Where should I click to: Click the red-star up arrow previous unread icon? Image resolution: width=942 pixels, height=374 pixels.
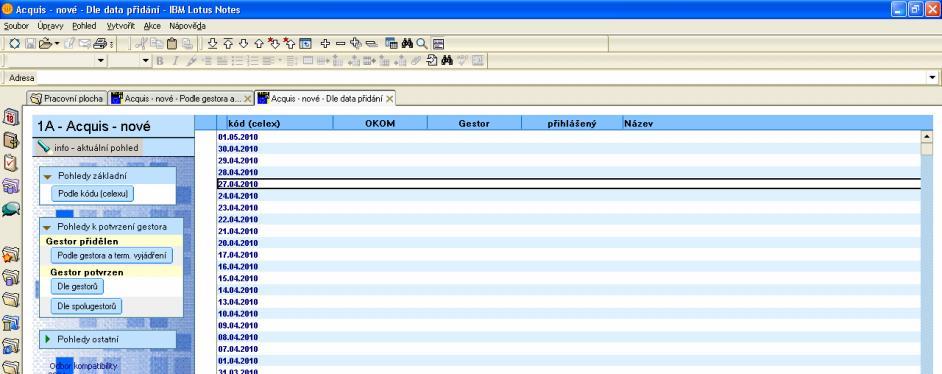pyautogui.click(x=290, y=43)
